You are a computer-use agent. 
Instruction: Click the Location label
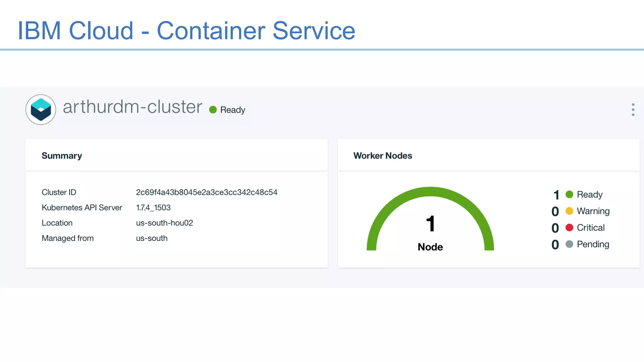pyautogui.click(x=57, y=223)
